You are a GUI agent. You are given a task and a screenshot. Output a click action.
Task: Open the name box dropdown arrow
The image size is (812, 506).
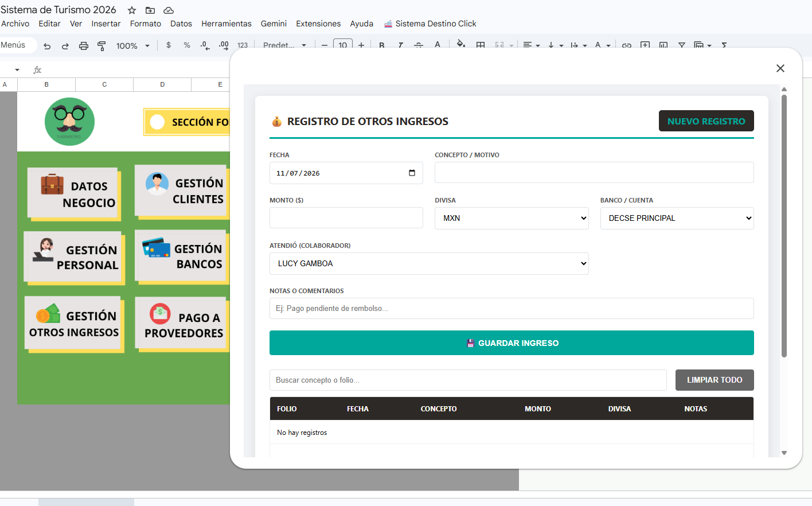(17, 70)
